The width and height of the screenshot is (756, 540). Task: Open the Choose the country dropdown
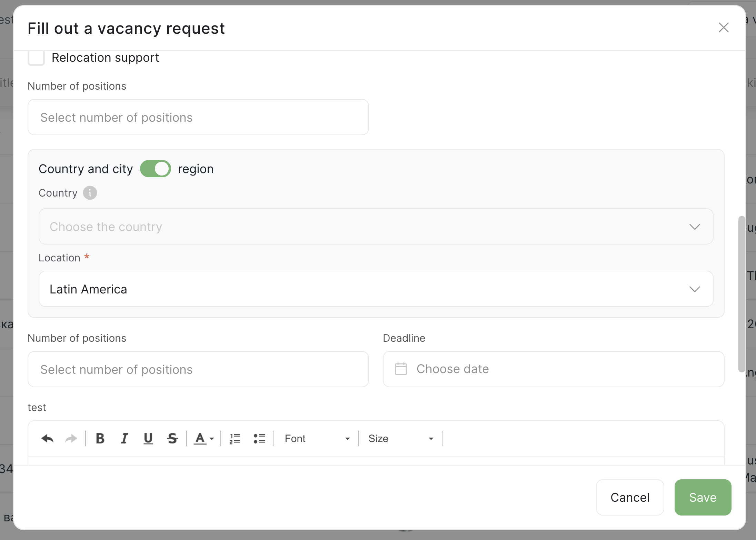(376, 227)
